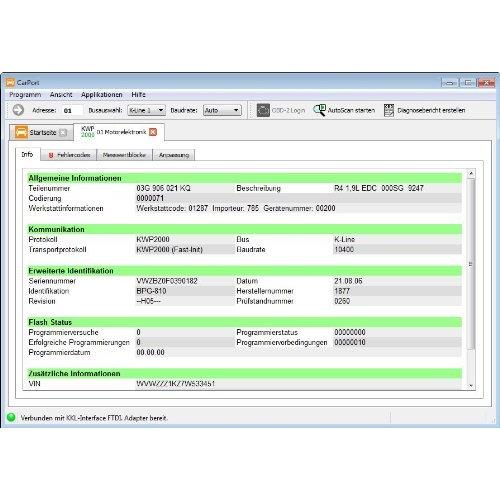Click the CarPort application icon in the title bar

coord(11,82)
